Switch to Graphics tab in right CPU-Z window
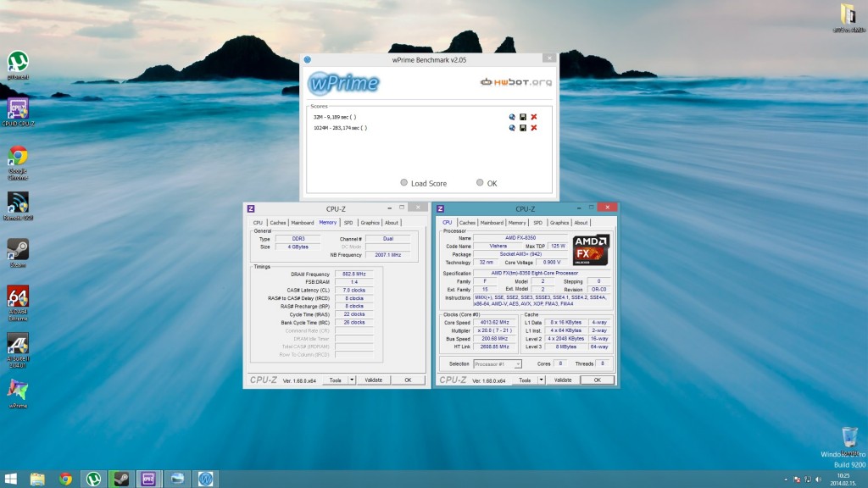 tap(559, 223)
